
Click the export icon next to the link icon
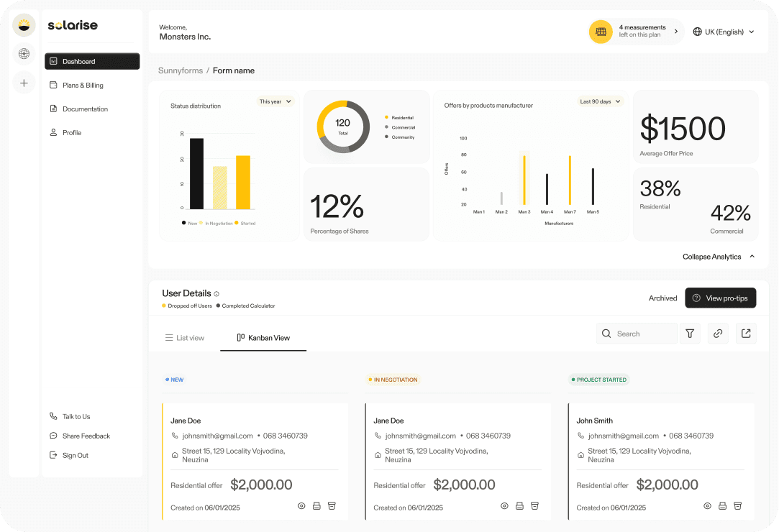click(746, 334)
